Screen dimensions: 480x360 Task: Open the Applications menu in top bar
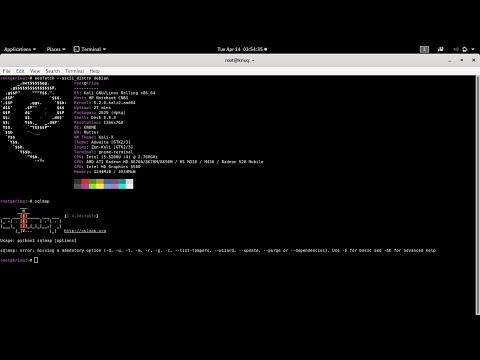[20, 49]
